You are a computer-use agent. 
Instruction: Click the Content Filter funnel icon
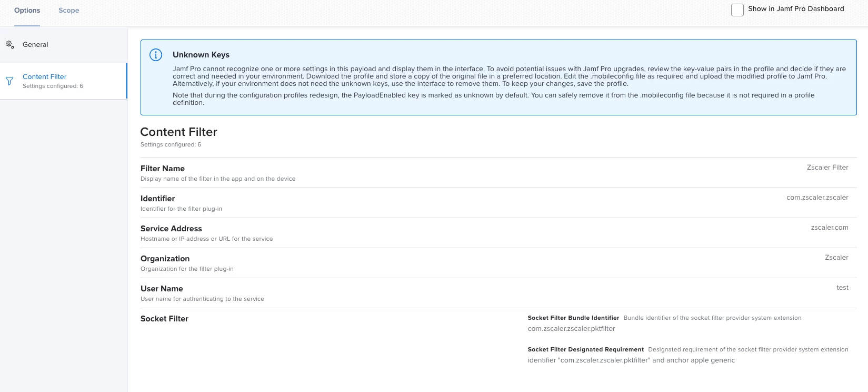tap(9, 81)
